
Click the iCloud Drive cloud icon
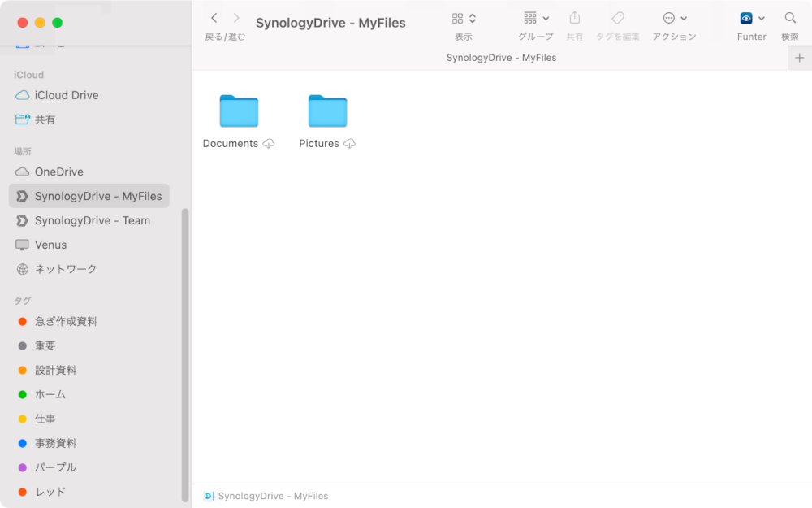click(x=22, y=95)
